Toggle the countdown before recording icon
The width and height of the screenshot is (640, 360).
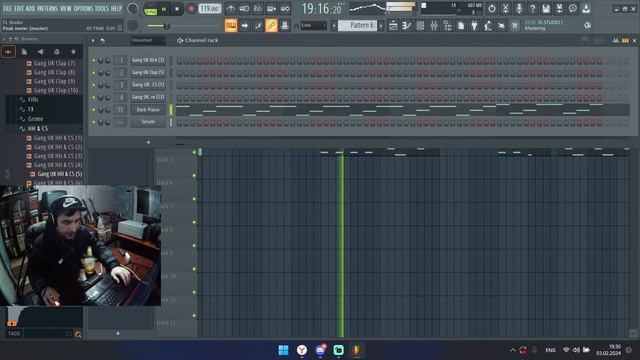tap(258, 9)
